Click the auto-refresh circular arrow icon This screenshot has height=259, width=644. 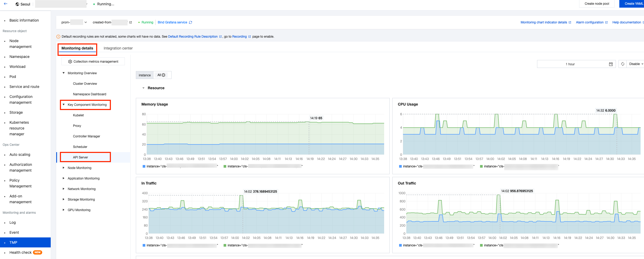tap(622, 64)
